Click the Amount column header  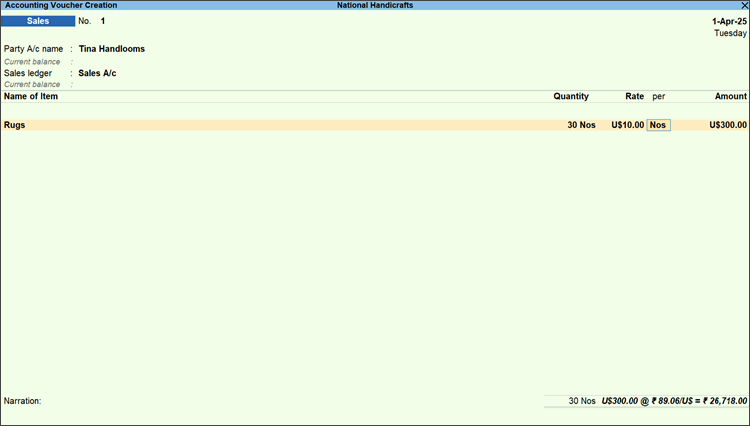(x=729, y=97)
